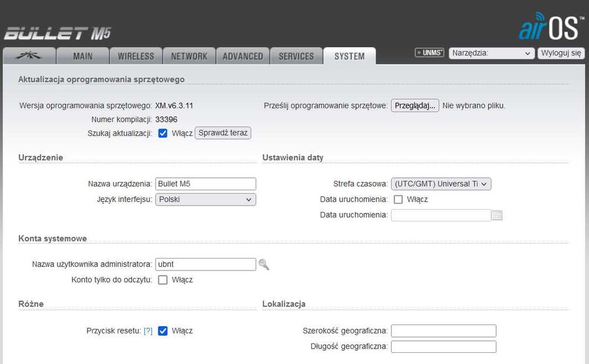Click the Nazwa urządzenia input field

click(x=206, y=184)
